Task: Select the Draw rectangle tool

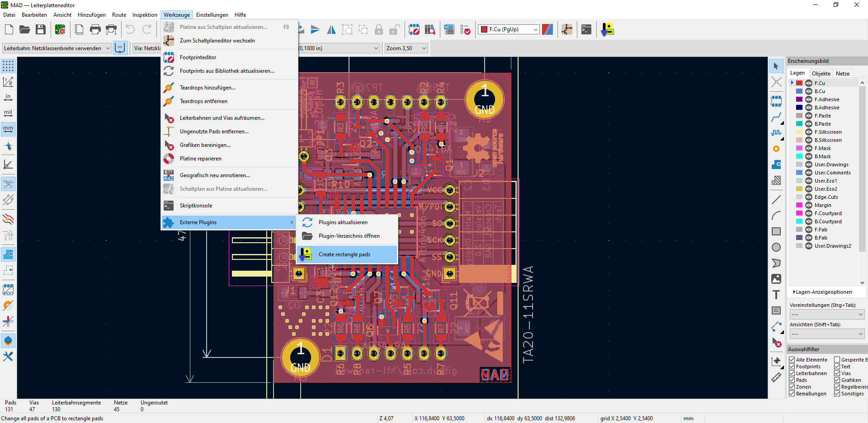Action: tap(776, 232)
